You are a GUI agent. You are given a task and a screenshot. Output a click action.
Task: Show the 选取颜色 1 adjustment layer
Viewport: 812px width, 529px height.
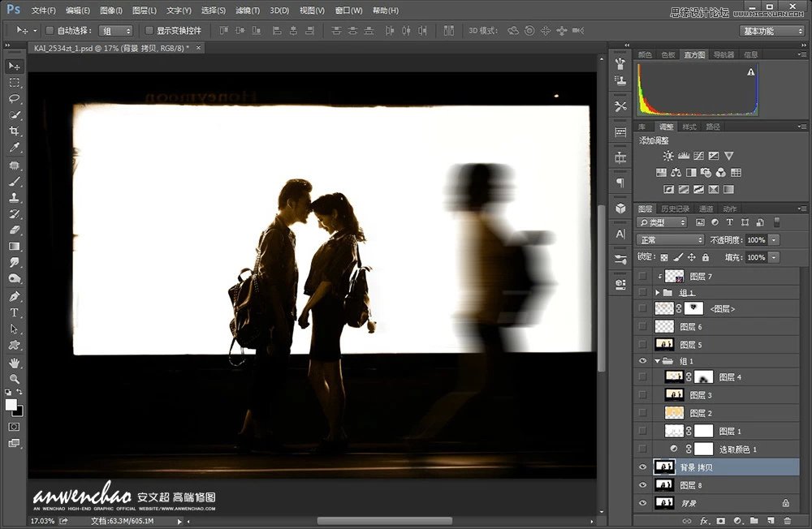642,449
